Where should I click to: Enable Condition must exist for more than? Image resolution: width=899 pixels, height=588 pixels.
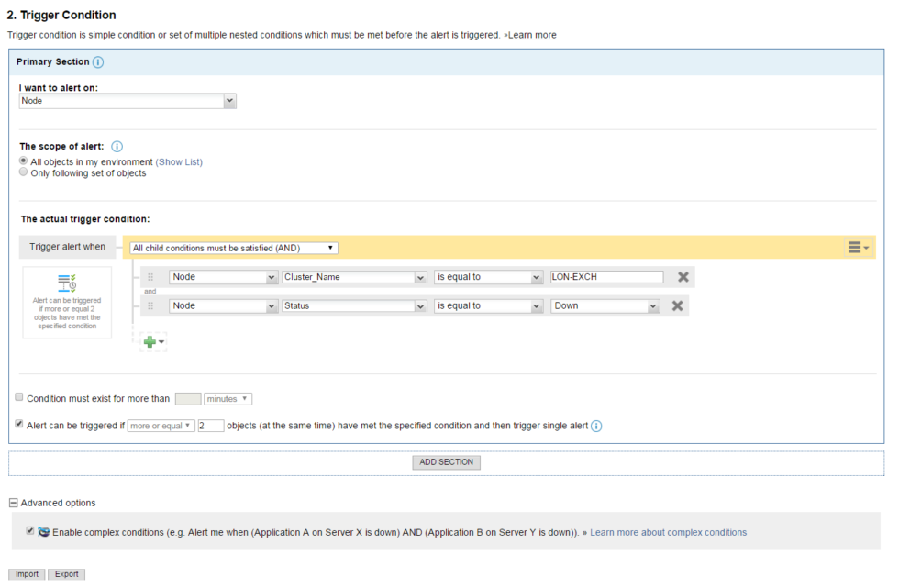pyautogui.click(x=19, y=396)
